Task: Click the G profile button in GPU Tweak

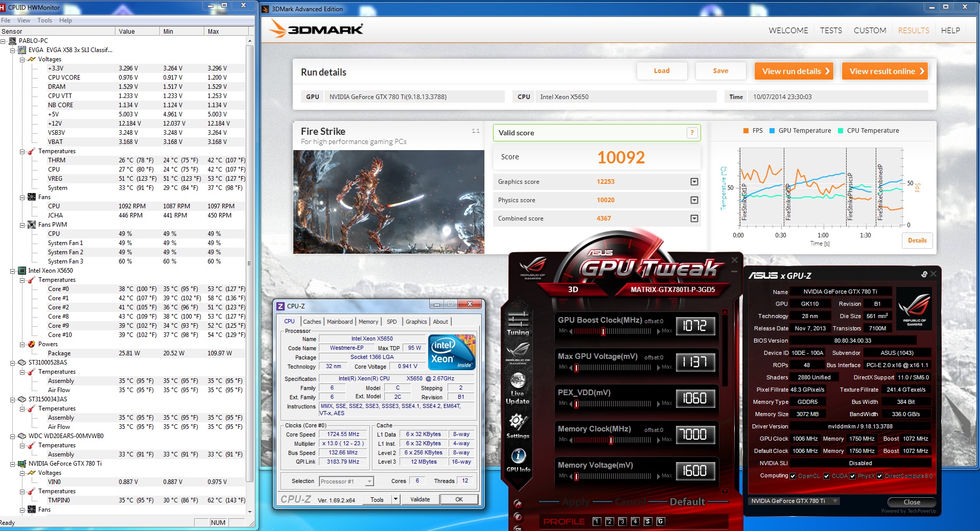Action: tap(660, 521)
